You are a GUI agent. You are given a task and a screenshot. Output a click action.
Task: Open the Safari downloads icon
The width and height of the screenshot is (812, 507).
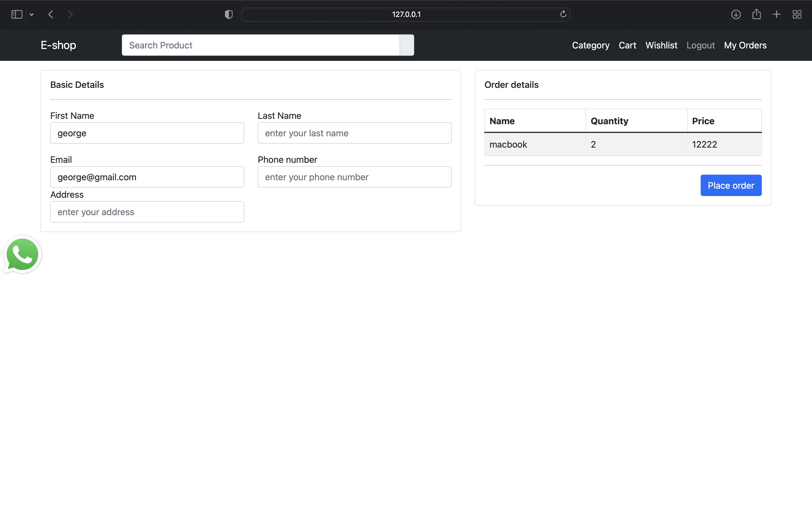coord(736,14)
